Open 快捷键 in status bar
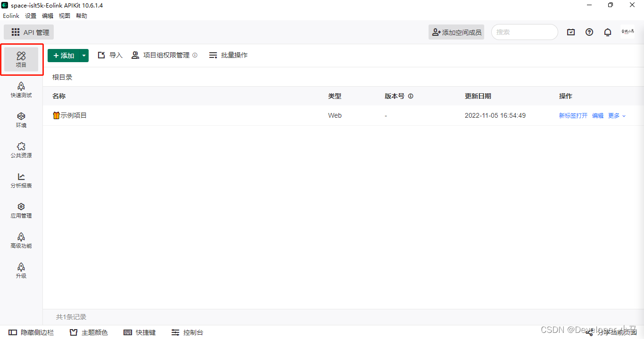Viewport: 644px width, 339px height. click(x=140, y=332)
